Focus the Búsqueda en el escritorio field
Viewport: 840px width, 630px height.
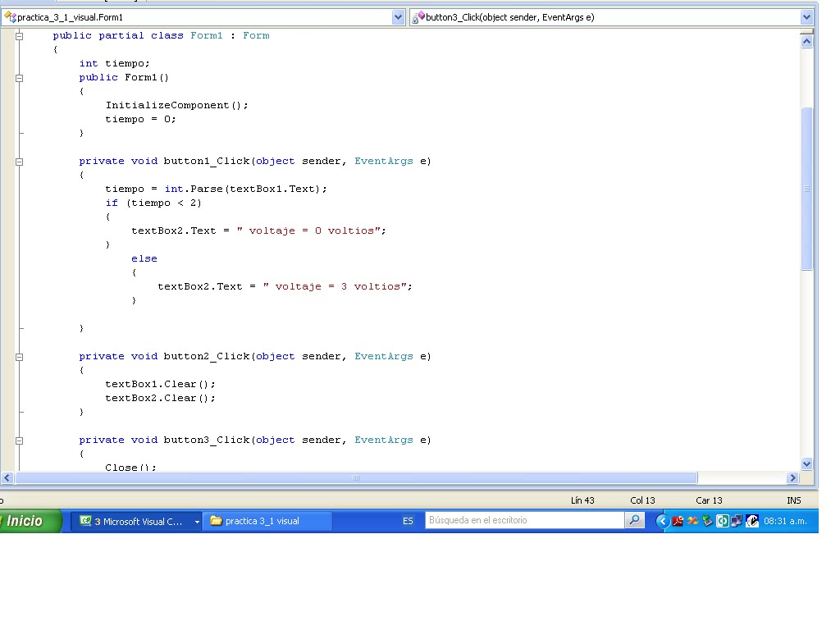525,520
